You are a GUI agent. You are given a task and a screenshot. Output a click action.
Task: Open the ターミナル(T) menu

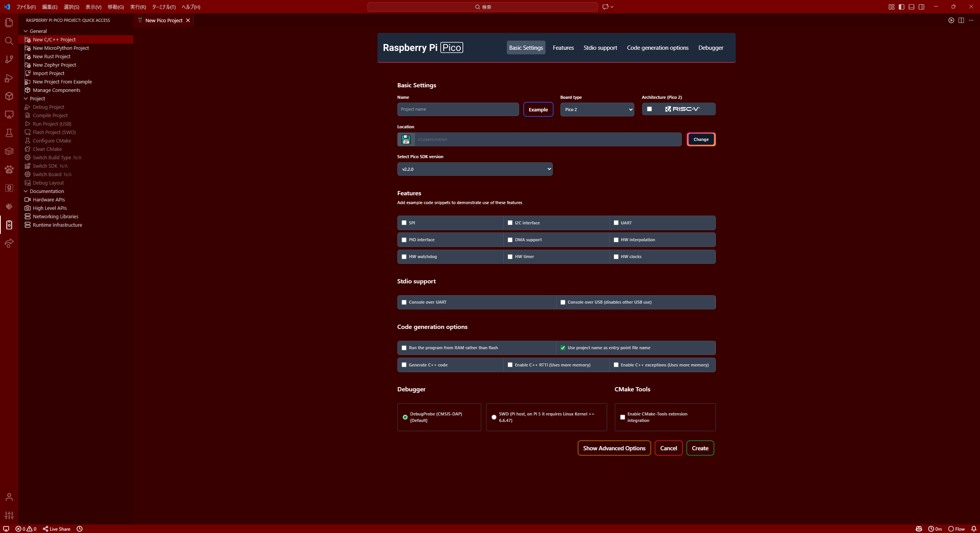click(163, 7)
